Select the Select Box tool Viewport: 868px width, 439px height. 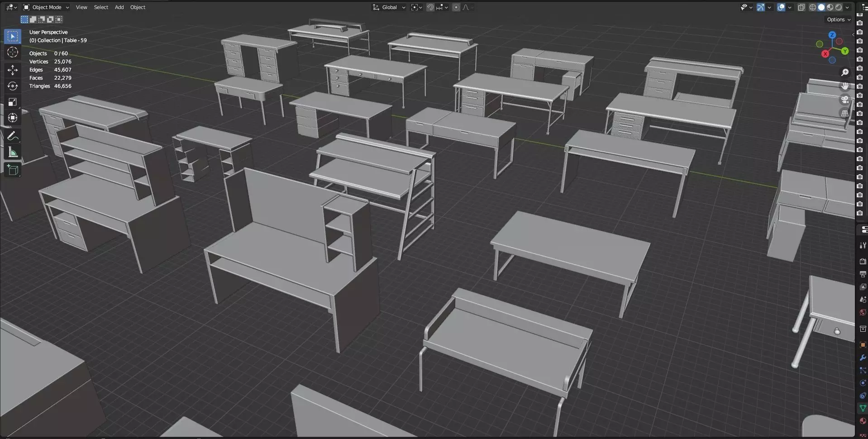pyautogui.click(x=13, y=36)
